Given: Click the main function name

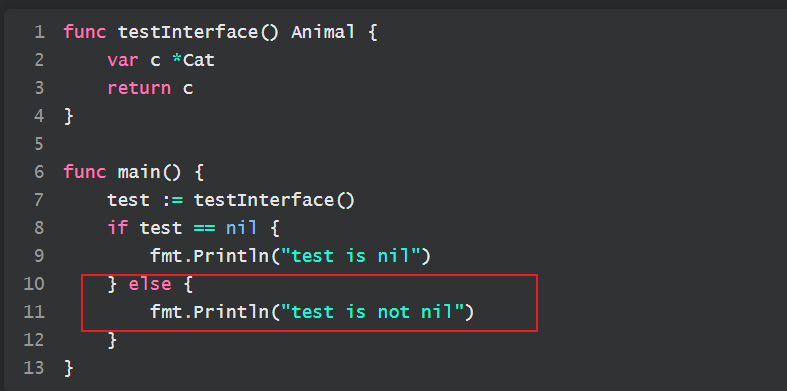Looking at the screenshot, I should (x=139, y=173).
